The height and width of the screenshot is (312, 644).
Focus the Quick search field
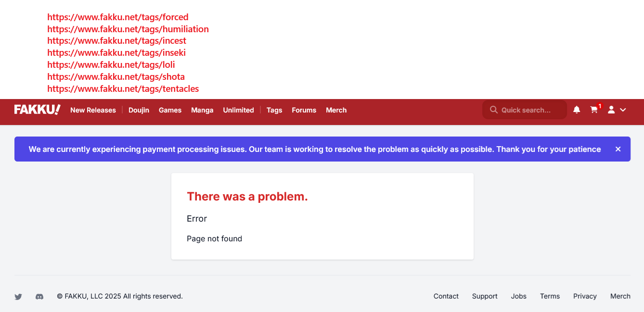tap(525, 110)
